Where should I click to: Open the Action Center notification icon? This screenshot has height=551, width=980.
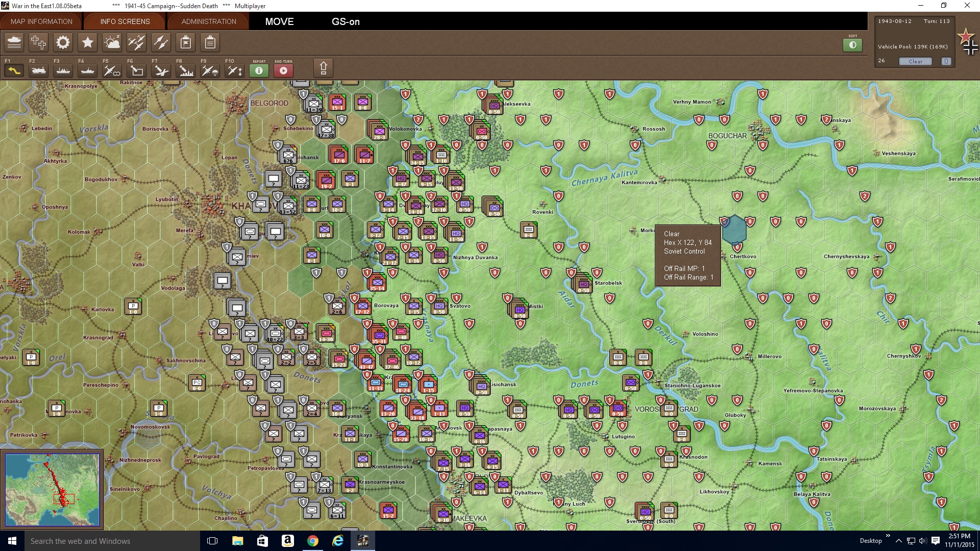pyautogui.click(x=936, y=541)
